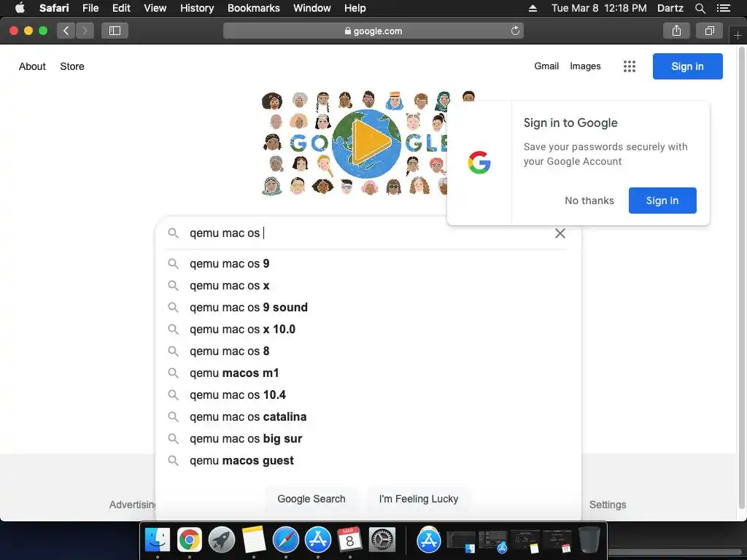Open the History menu

(197, 8)
